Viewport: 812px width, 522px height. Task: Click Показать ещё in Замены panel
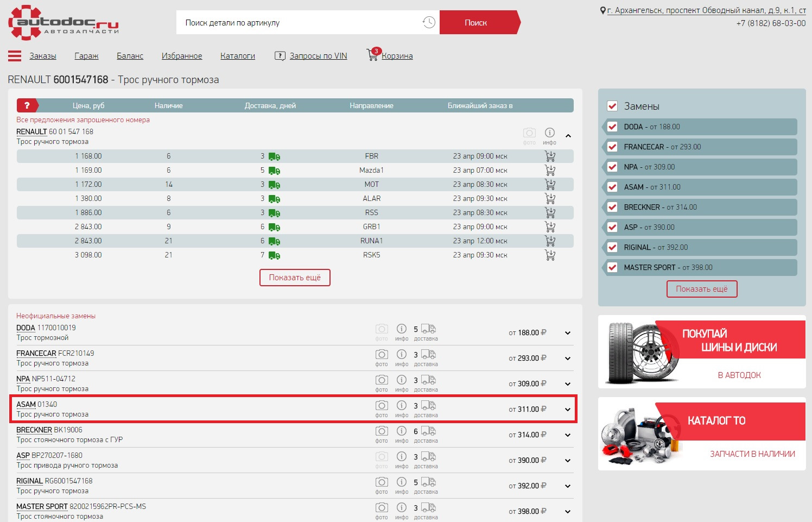[702, 289]
